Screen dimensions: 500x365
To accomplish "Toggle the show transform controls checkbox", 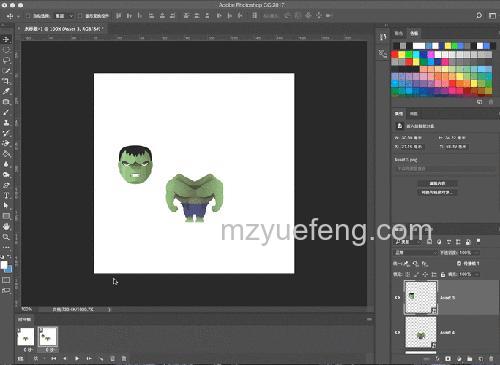I will tap(80, 16).
